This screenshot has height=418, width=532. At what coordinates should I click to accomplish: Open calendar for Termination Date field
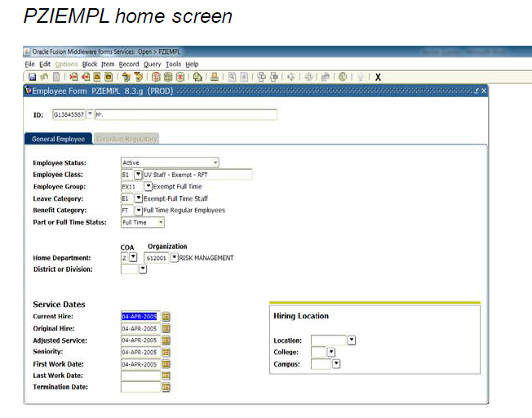[x=166, y=387]
